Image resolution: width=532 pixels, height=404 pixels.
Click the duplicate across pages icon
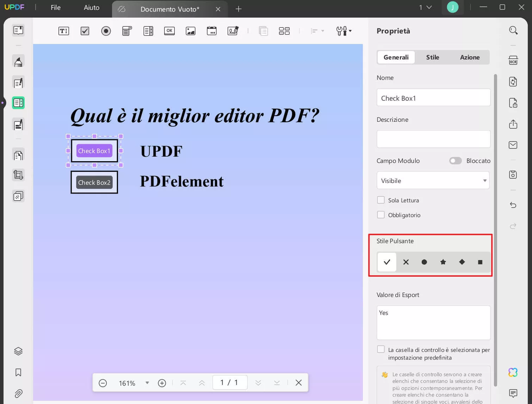point(263,31)
